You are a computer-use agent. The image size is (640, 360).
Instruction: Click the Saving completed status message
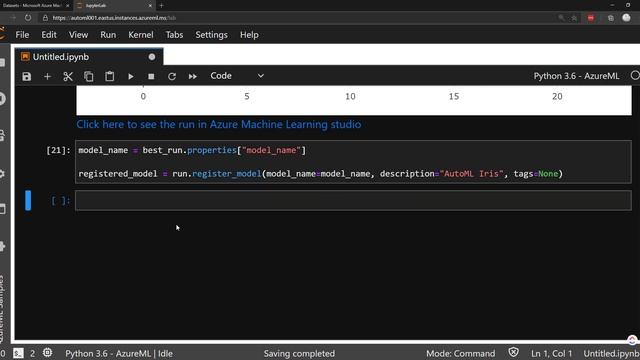point(299,353)
